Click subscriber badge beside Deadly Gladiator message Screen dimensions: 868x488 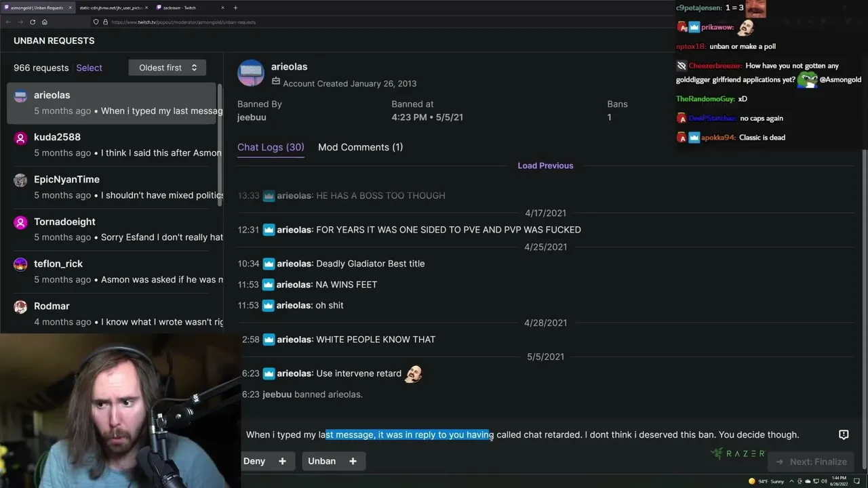269,264
